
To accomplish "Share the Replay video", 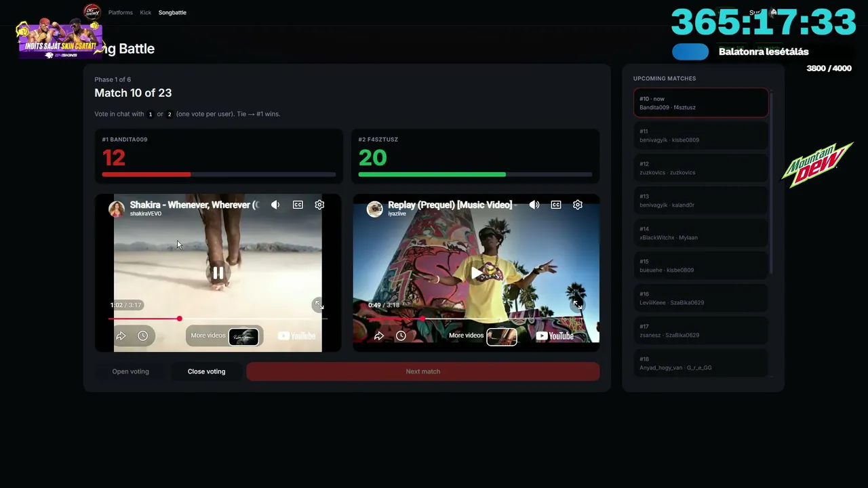I will 379,335.
